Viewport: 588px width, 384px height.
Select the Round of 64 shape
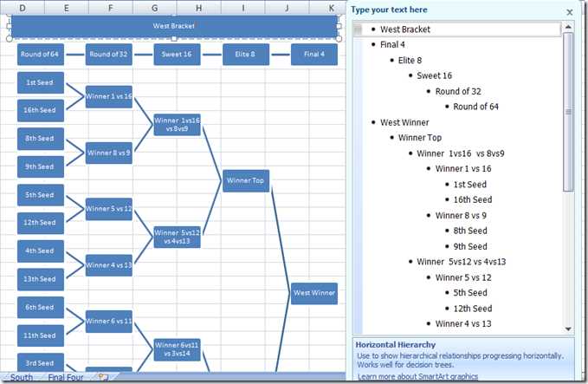(x=40, y=54)
